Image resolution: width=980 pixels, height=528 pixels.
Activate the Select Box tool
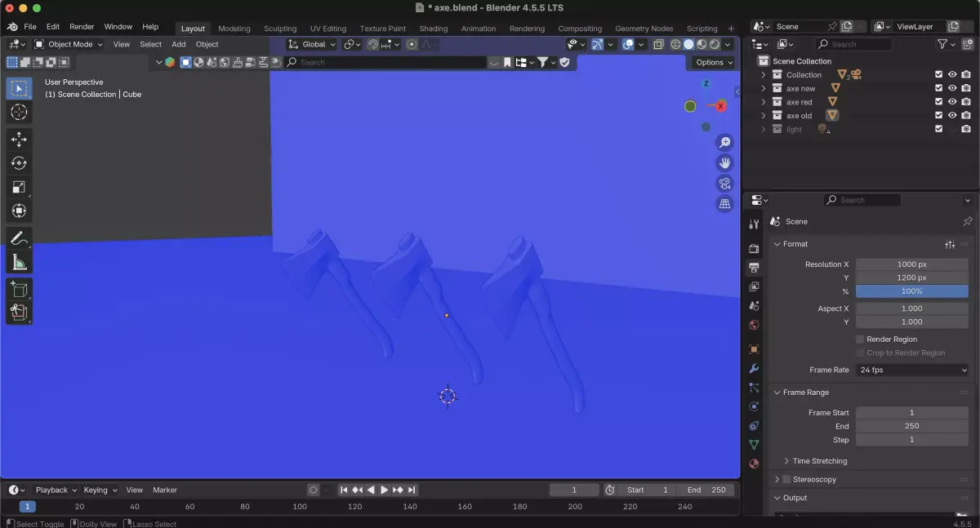click(19, 89)
